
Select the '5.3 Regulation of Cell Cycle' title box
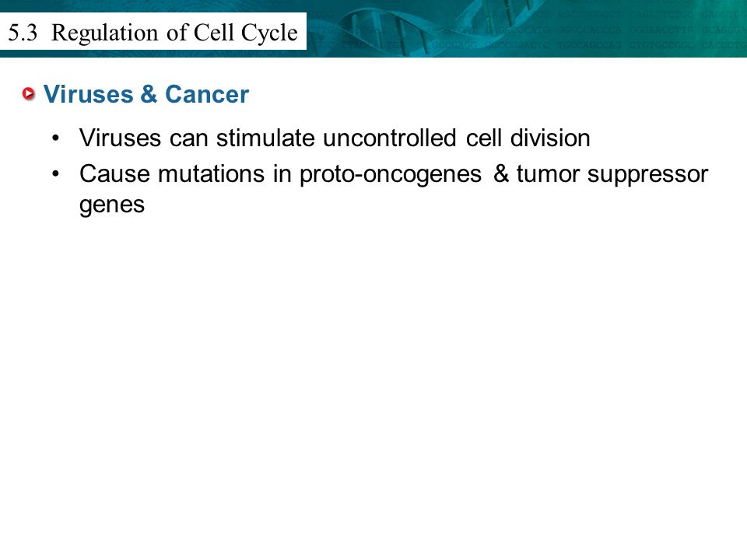[153, 31]
